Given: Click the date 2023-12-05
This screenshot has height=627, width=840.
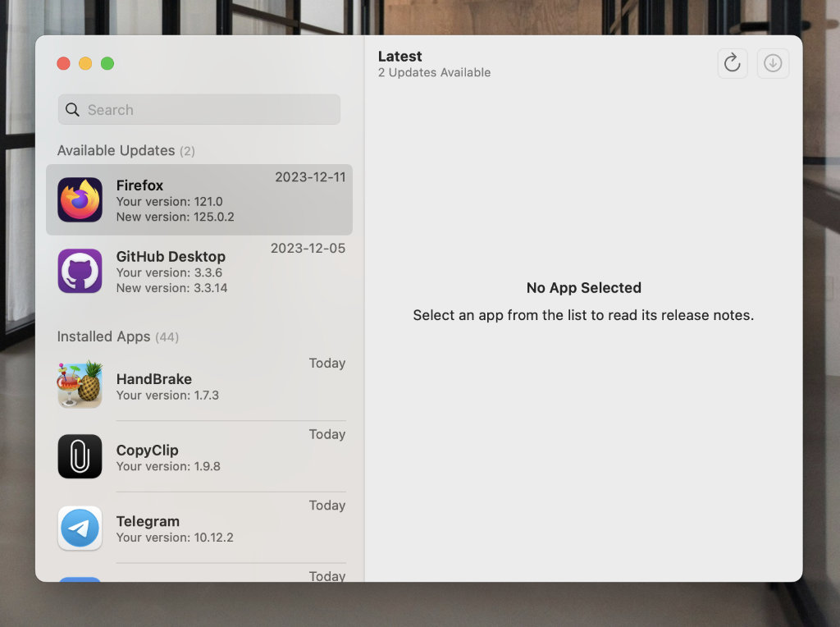Looking at the screenshot, I should coord(308,248).
